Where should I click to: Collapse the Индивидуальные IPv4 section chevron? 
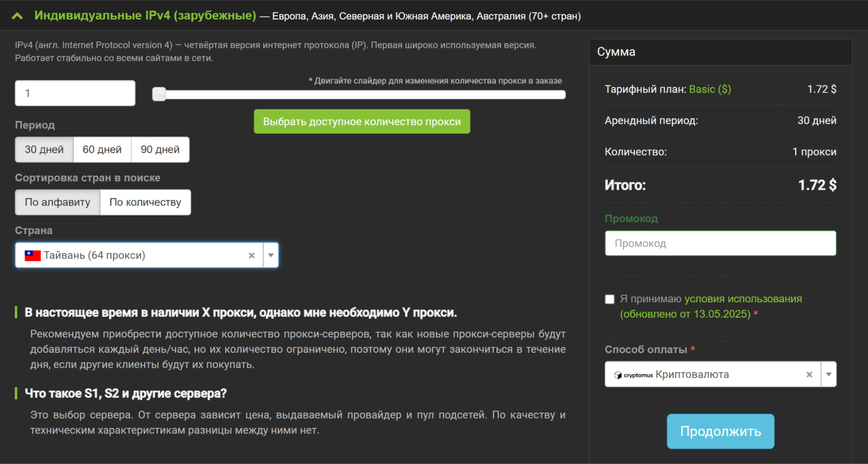(17, 16)
